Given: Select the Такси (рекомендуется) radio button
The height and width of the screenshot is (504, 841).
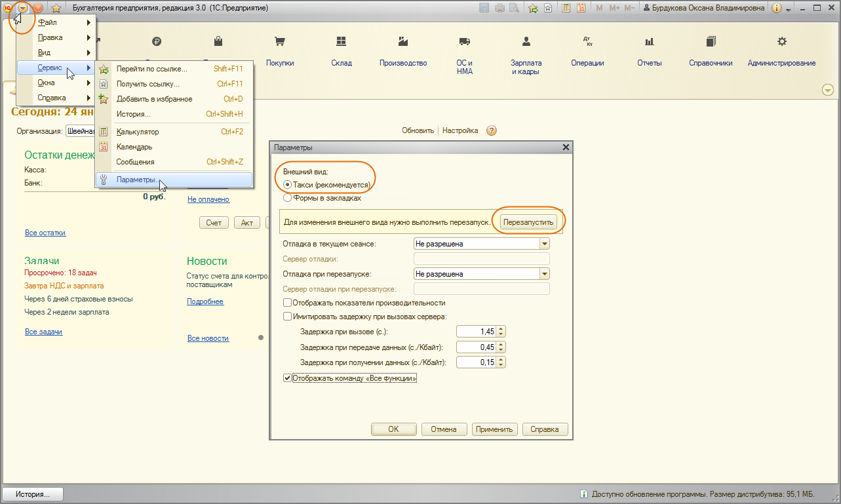Looking at the screenshot, I should pyautogui.click(x=287, y=185).
